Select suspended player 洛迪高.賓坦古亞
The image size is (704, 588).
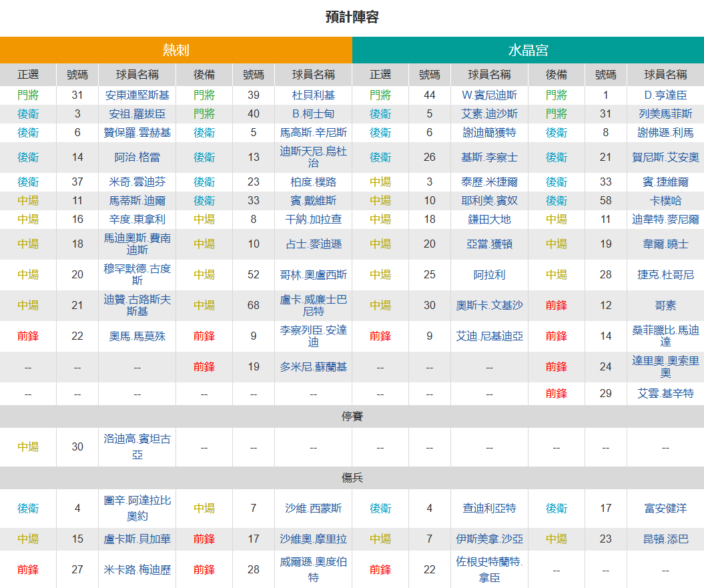137,447
